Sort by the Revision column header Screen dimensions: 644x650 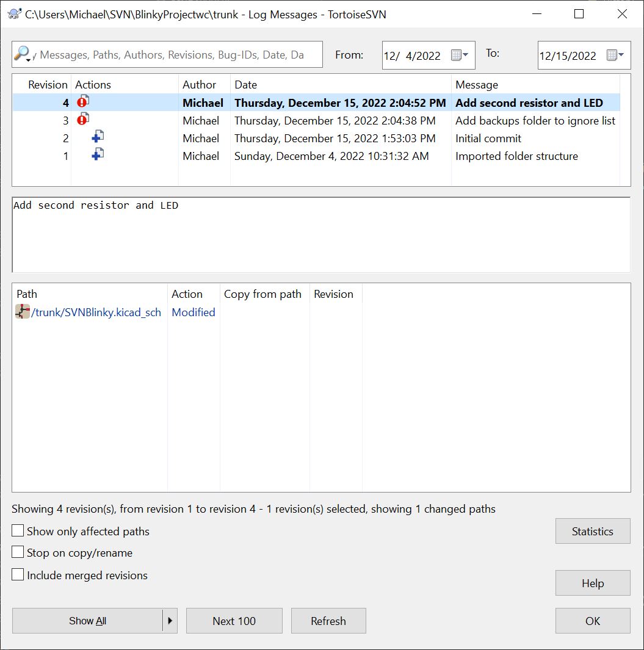(x=42, y=85)
